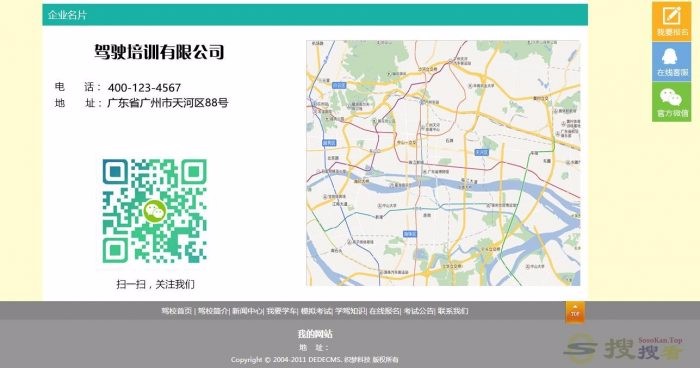
Task: Click 我的网站 footer title
Action: (x=315, y=334)
